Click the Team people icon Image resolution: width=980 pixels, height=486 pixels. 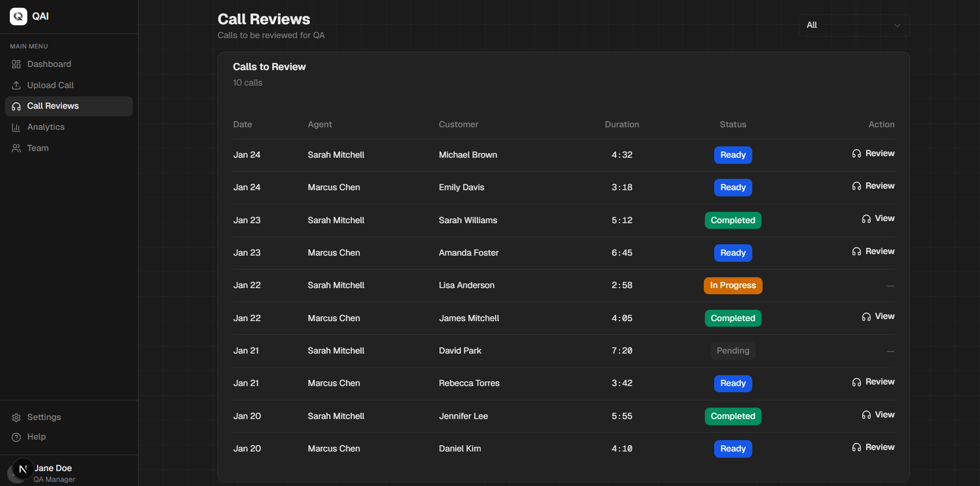point(16,148)
